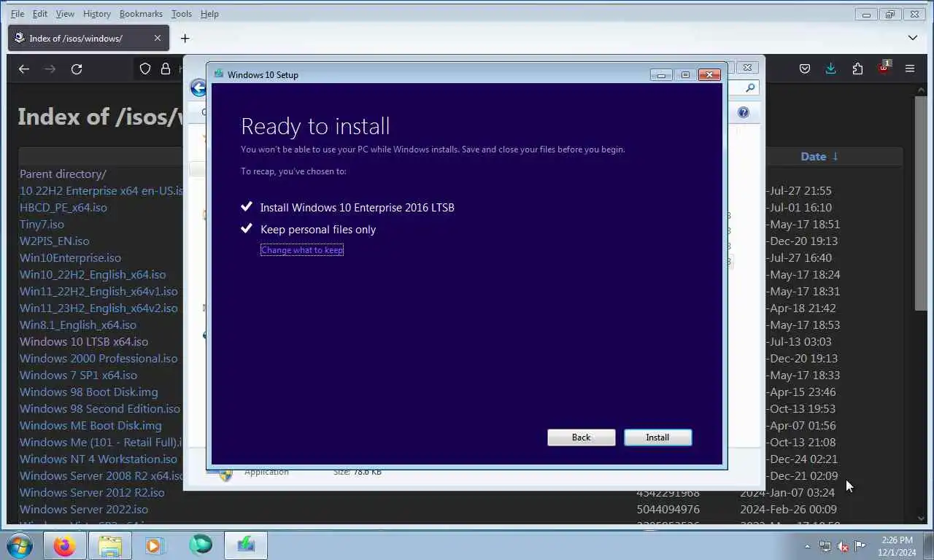Click the Firefox taskbar icon
Screen dimensions: 934x560
pyautogui.click(x=64, y=545)
